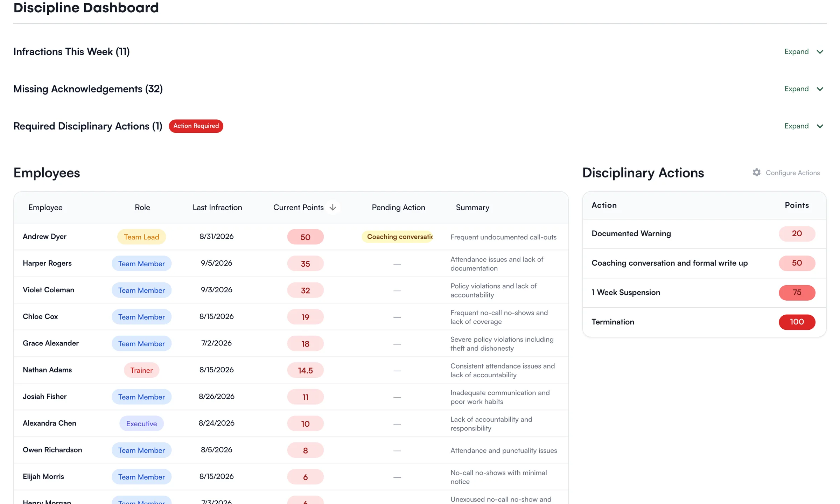Click the Summary column header
Viewport: 840px width, 504px height.
pyautogui.click(x=472, y=207)
